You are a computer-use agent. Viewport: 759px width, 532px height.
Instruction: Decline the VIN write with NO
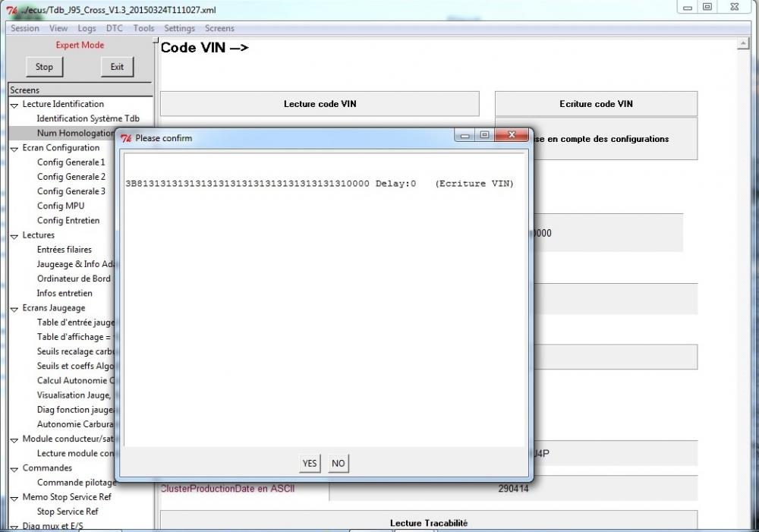339,463
